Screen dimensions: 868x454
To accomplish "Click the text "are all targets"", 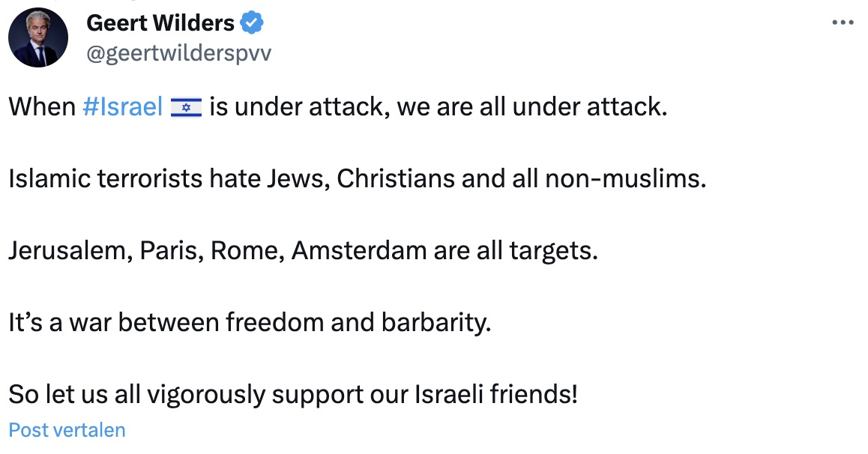I will coord(516,250).
